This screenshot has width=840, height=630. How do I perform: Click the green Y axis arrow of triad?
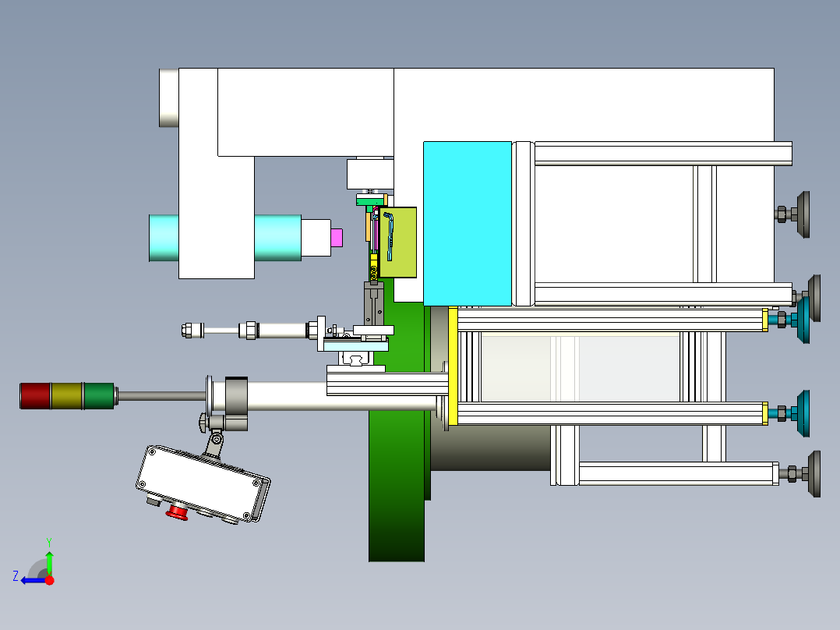coord(49,562)
